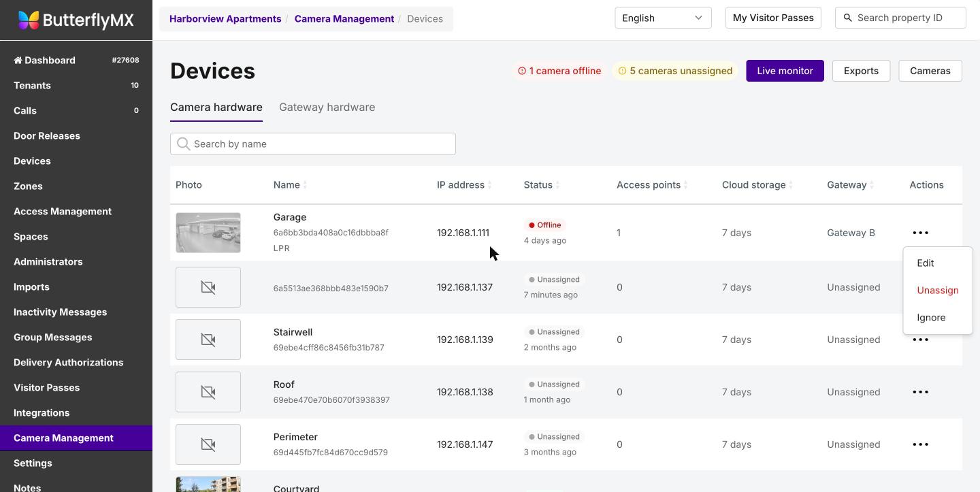This screenshot has height=492, width=980.
Task: Click the property ID search icon
Action: tap(847, 18)
